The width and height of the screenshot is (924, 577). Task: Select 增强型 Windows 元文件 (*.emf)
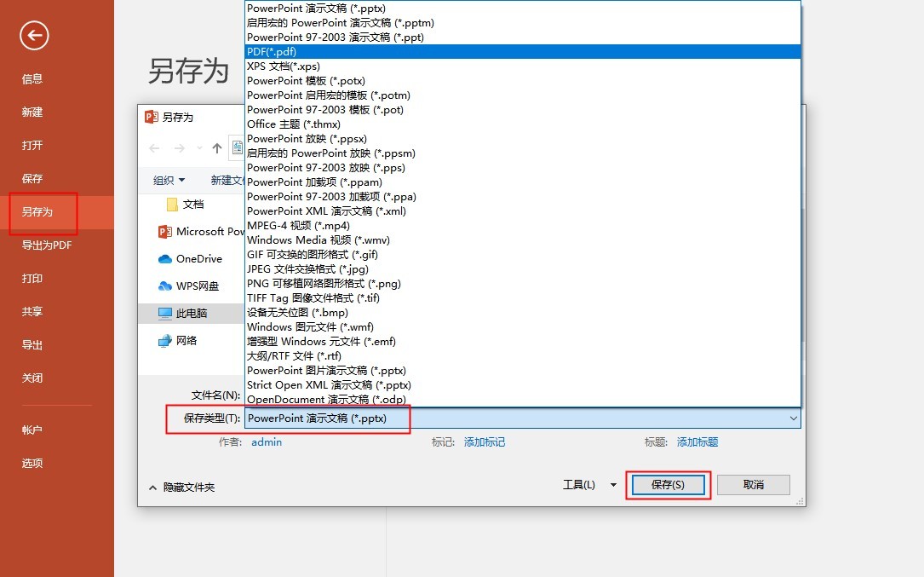[x=523, y=342]
